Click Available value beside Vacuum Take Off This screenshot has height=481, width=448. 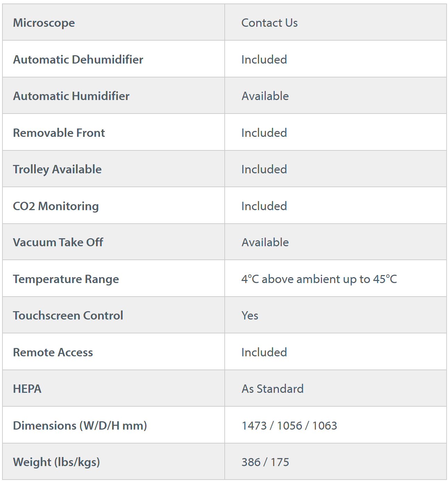[265, 242]
